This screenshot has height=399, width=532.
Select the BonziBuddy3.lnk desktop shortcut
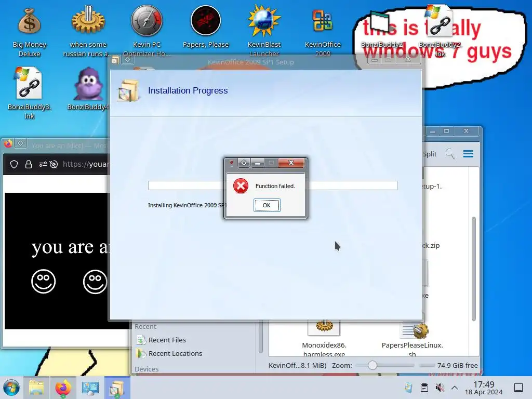29,94
